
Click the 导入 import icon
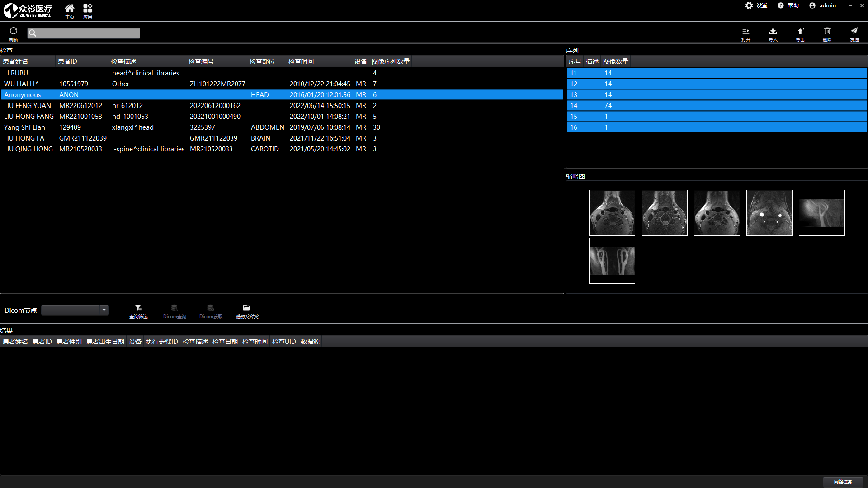[773, 34]
